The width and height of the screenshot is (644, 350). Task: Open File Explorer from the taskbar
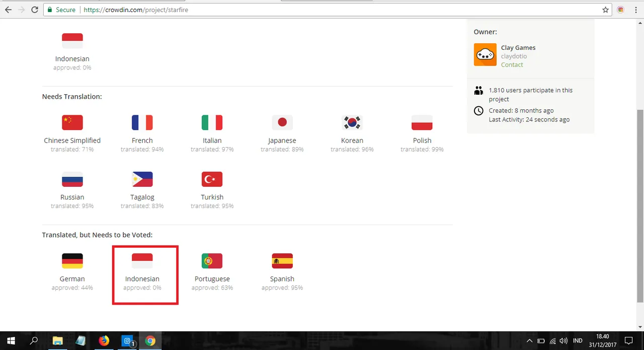(57, 341)
